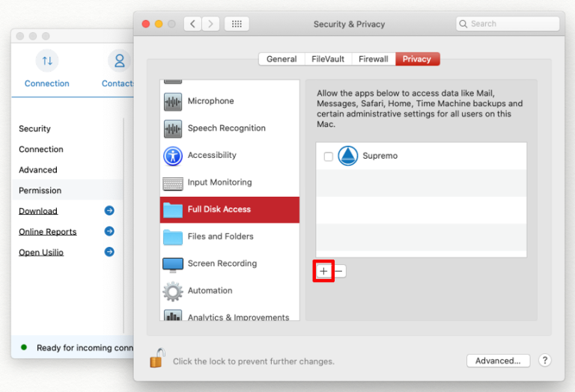Screen dimensions: 575x392
Task: Click the minus button to remove an app
Action: (339, 271)
